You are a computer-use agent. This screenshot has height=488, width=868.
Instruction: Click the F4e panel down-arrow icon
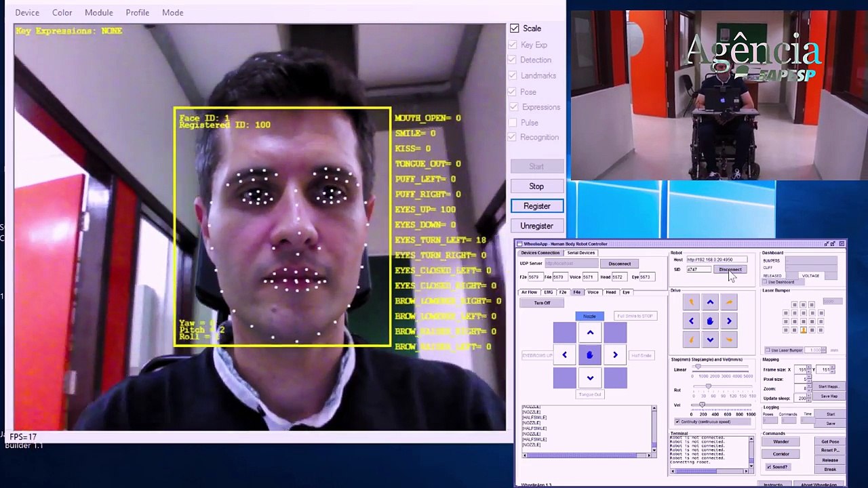590,378
